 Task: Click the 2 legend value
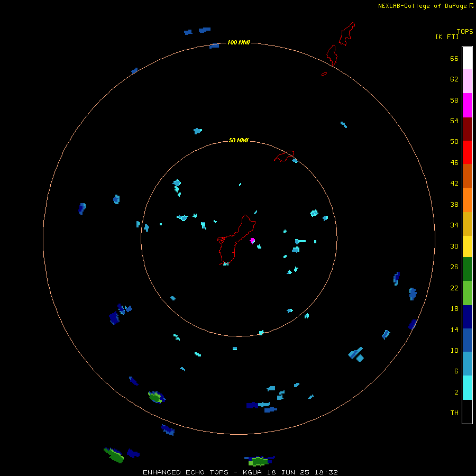coord(456,392)
